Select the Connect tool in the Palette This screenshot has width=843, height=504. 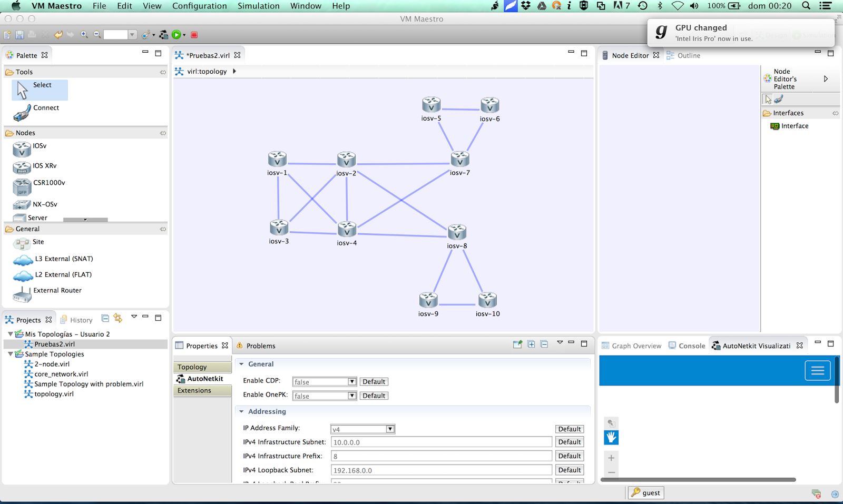46,107
